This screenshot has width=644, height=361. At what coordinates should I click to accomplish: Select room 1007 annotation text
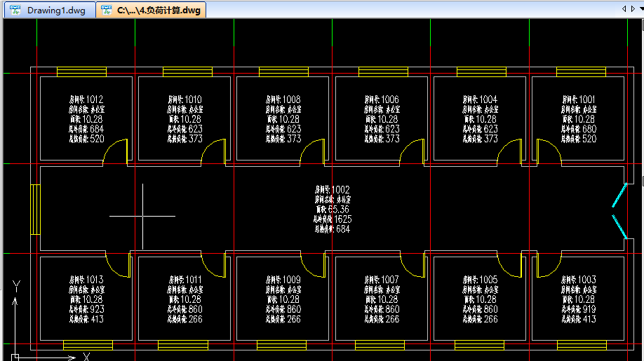point(382,299)
